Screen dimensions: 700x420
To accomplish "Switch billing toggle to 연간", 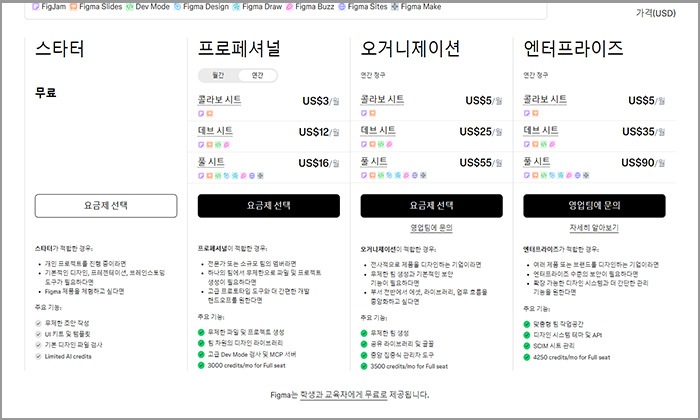I will (x=258, y=75).
